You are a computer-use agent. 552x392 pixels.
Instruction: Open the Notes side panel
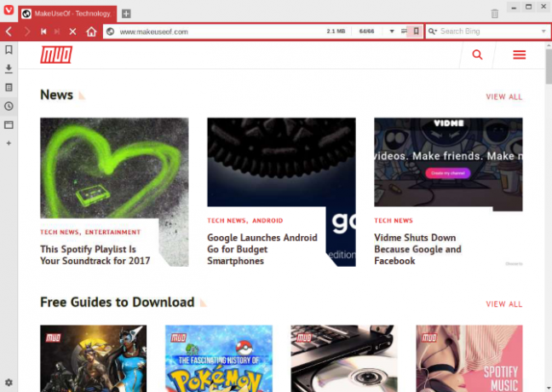[x=9, y=87]
